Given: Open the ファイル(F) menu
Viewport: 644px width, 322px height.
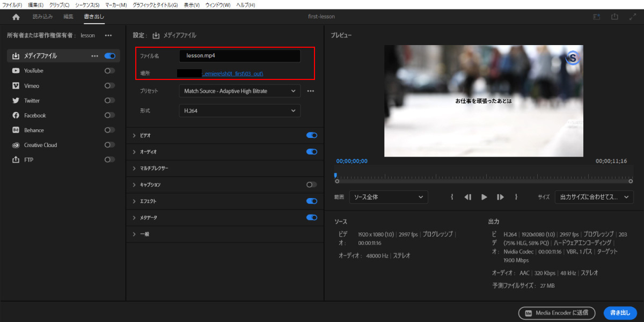Looking at the screenshot, I should [12, 5].
